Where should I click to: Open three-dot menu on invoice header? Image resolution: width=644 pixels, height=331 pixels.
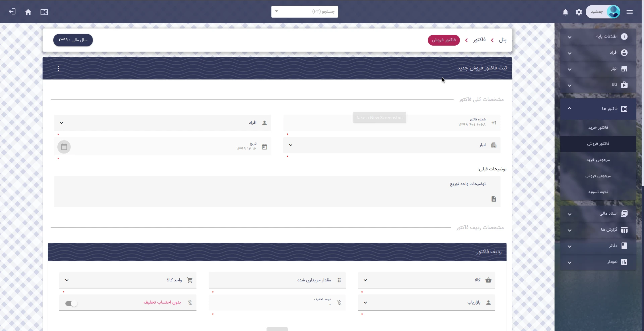click(58, 68)
